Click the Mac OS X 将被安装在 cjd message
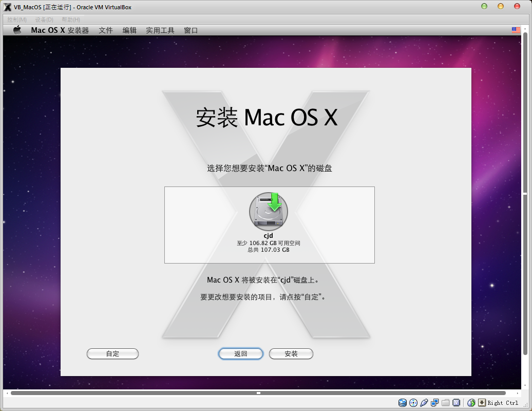This screenshot has width=532, height=411. pyautogui.click(x=263, y=280)
